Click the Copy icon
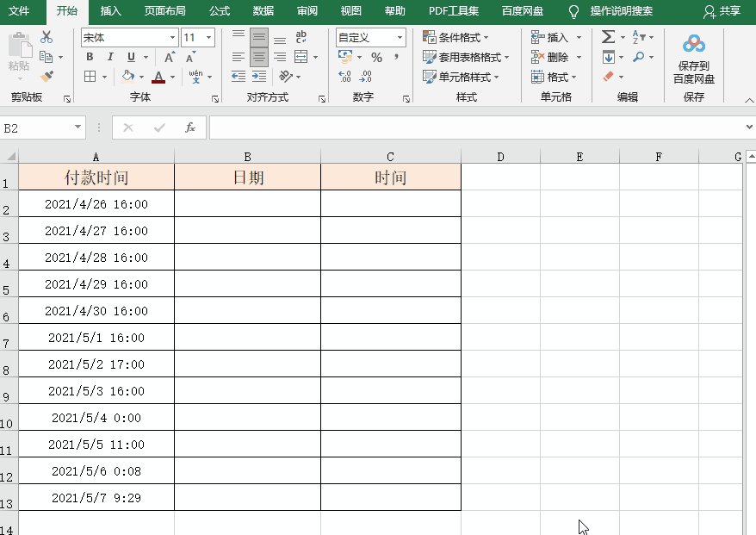 (46, 57)
